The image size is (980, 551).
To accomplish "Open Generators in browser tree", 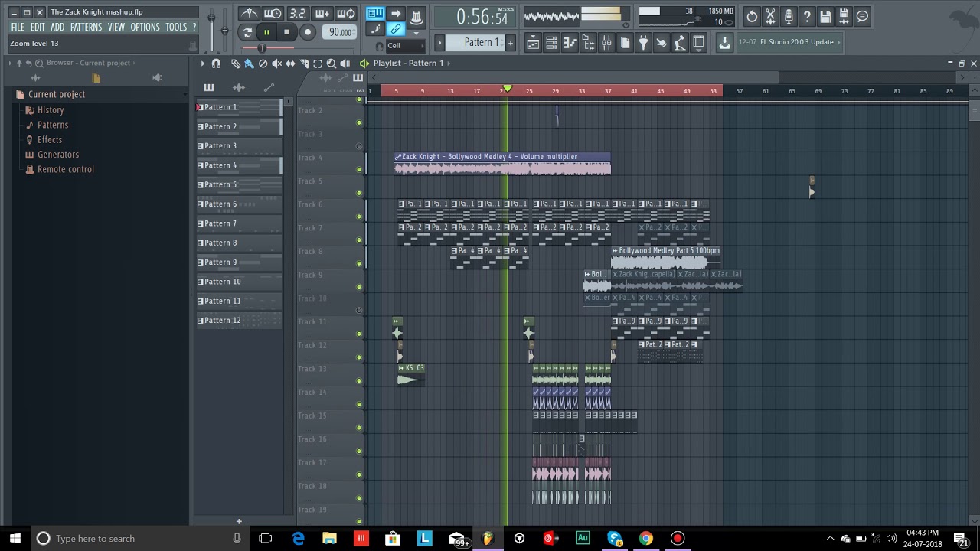I will pos(58,154).
